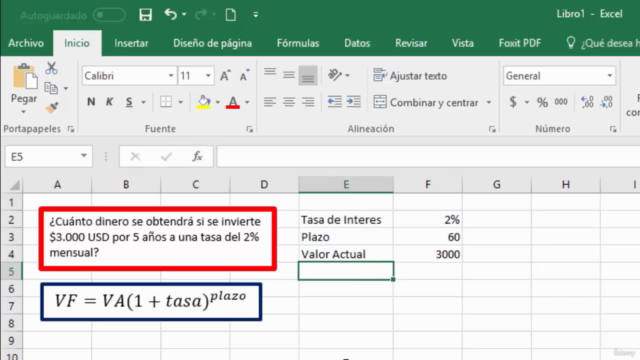This screenshot has height=360, width=640.
Task: Click the fx Insert Function icon
Action: point(198,156)
